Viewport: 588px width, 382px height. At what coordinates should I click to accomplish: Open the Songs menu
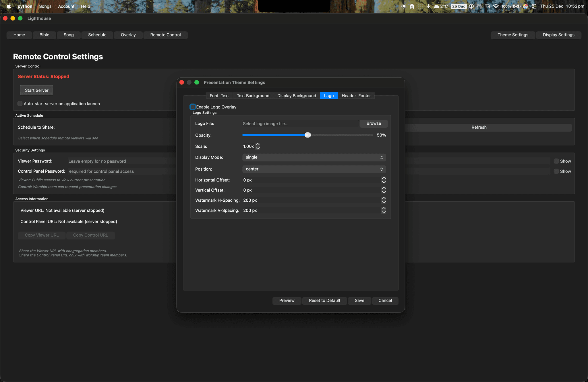(x=45, y=6)
